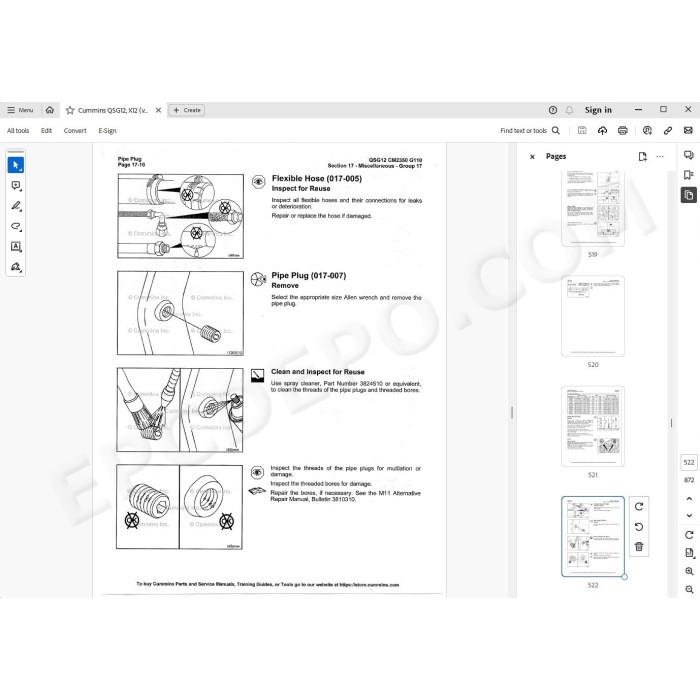Click the print icon
The width and height of the screenshot is (700, 700).
(x=623, y=130)
